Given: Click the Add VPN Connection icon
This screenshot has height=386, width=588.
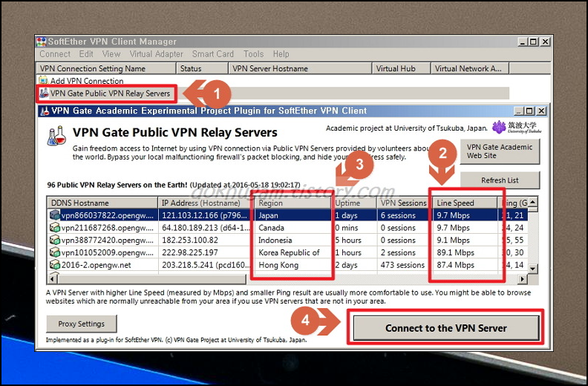Looking at the screenshot, I should (x=44, y=80).
